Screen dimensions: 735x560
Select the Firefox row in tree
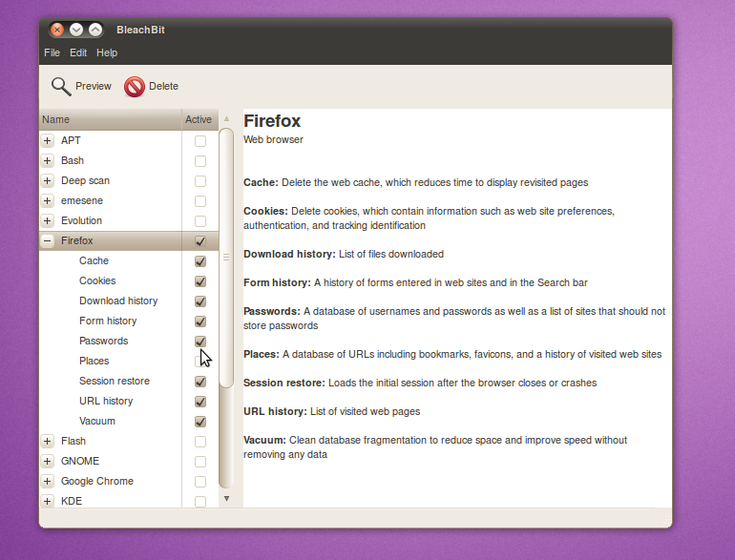tap(129, 240)
